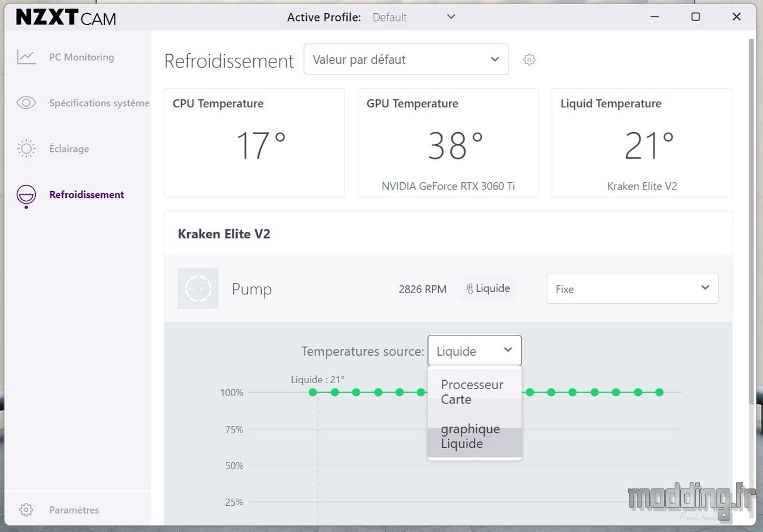Open PC Monitoring chart icon in sidebar
The width and height of the screenshot is (763, 532).
pyautogui.click(x=26, y=57)
